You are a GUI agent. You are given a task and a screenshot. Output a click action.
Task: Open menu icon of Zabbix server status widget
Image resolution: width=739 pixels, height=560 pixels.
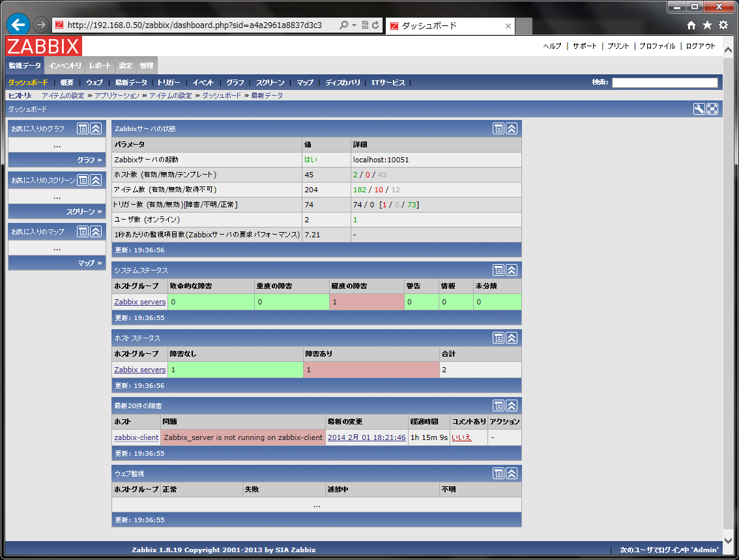point(499,128)
